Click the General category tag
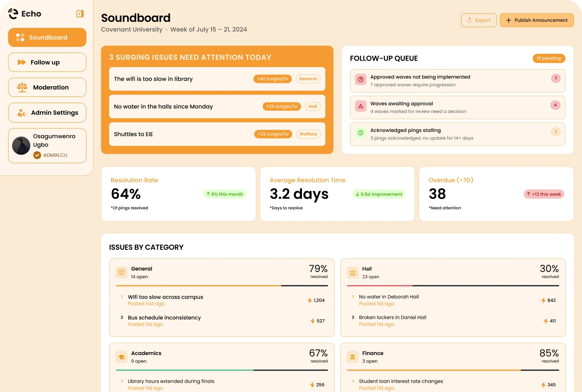582x392 pixels. click(308, 79)
